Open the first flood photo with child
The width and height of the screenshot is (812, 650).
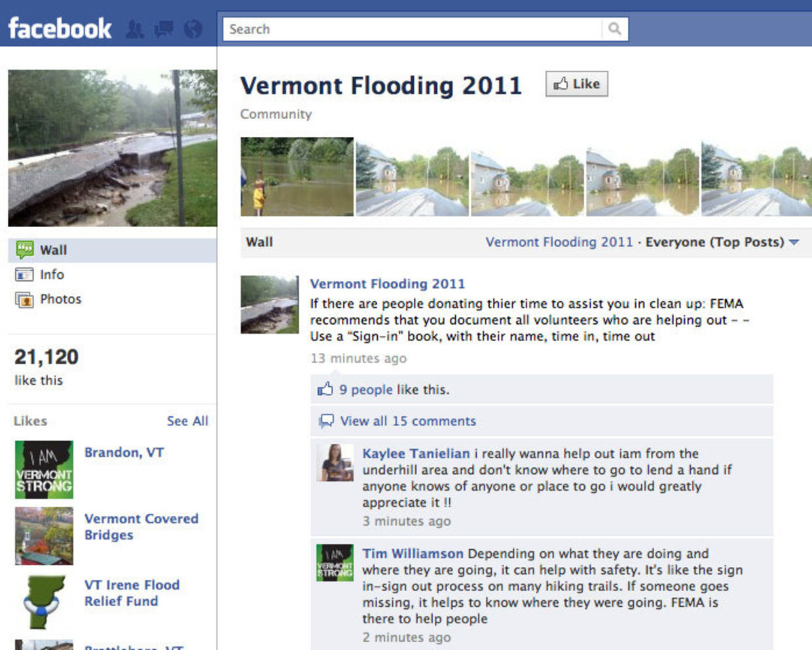point(297,177)
